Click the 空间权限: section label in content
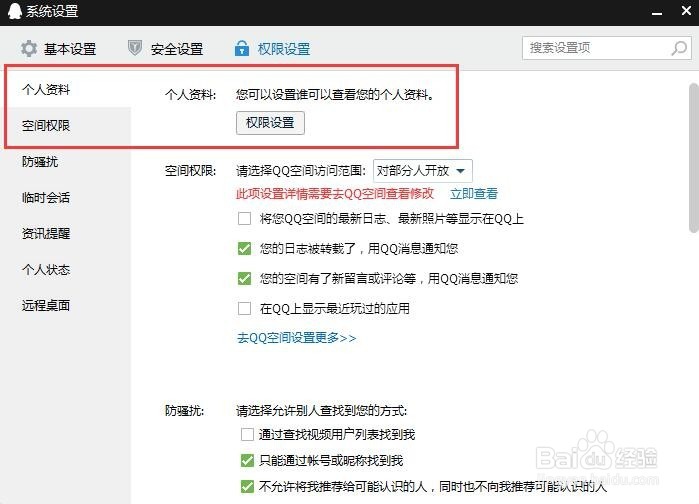Viewport: 699px width, 504px height. click(x=190, y=171)
